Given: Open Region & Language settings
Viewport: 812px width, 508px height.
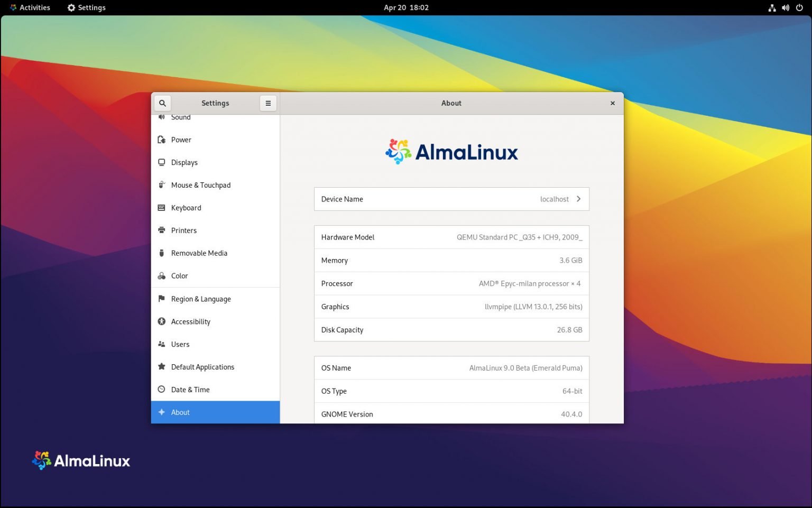Looking at the screenshot, I should pyautogui.click(x=201, y=299).
